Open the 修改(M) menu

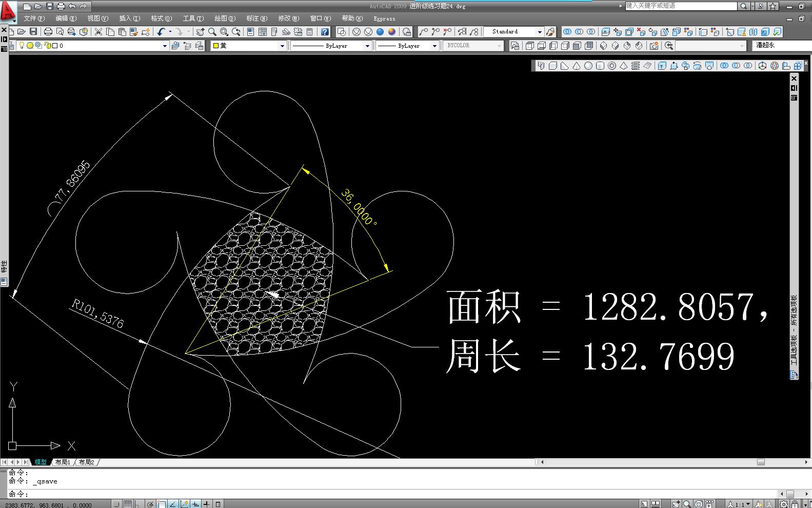[288, 18]
